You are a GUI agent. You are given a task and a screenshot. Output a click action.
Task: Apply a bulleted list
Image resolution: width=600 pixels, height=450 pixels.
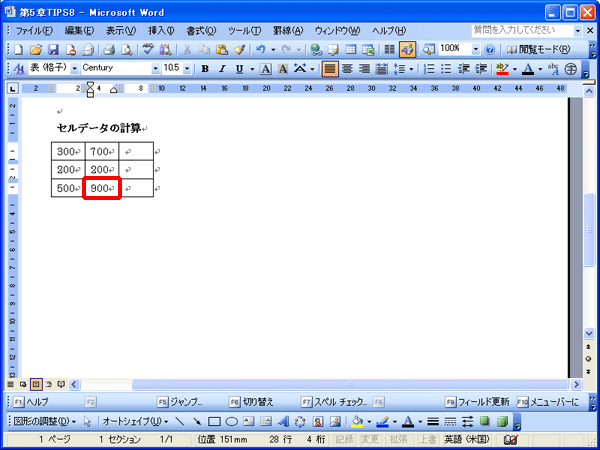[447, 69]
